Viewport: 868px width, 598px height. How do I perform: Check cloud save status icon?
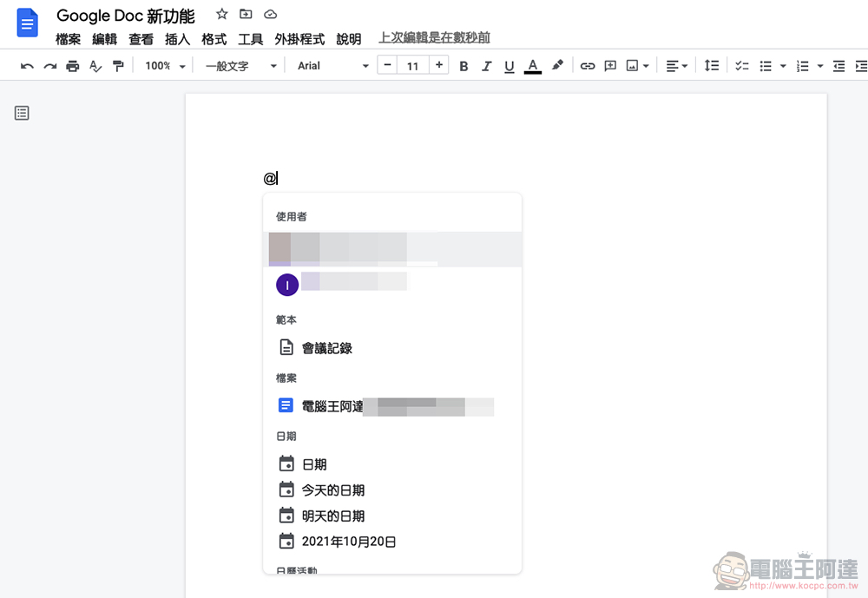point(270,14)
